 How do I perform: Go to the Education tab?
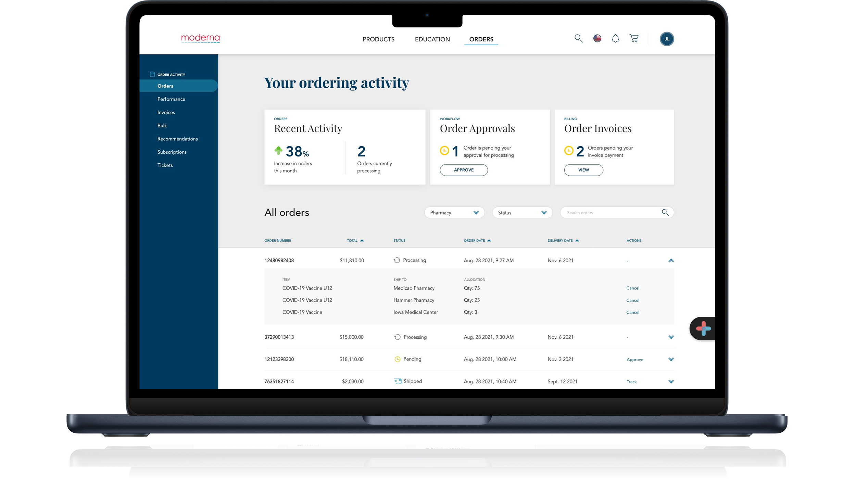point(432,39)
